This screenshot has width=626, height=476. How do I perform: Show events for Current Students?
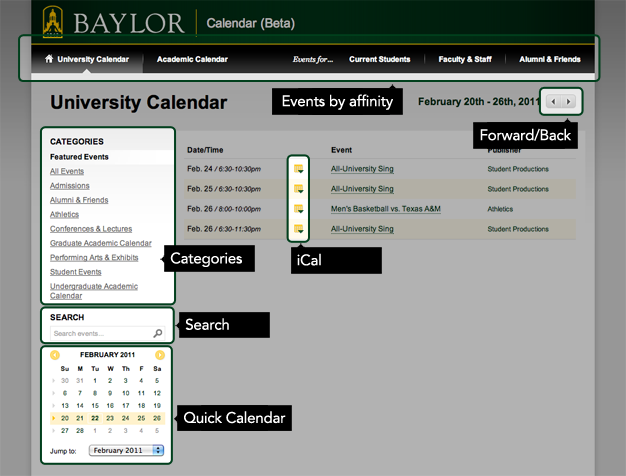(380, 59)
